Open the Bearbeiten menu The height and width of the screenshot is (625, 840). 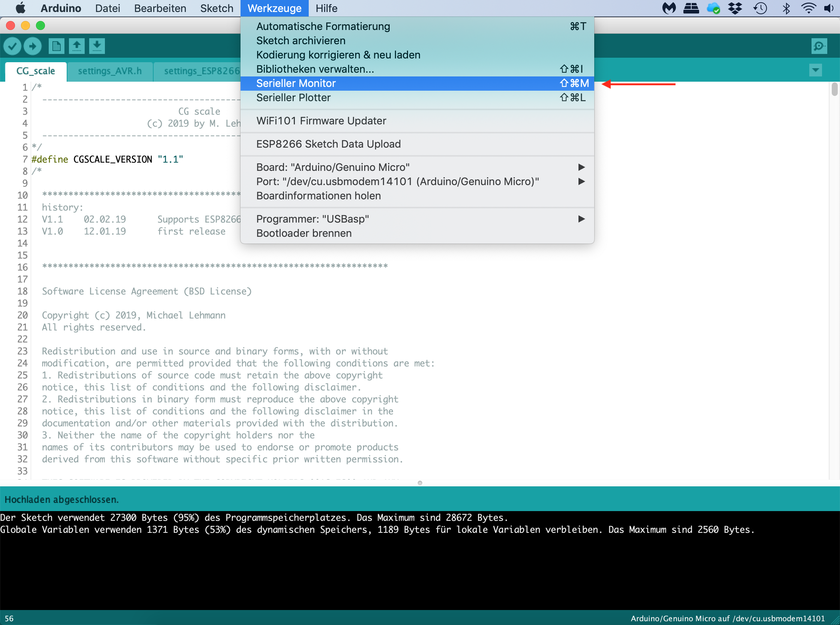point(160,8)
